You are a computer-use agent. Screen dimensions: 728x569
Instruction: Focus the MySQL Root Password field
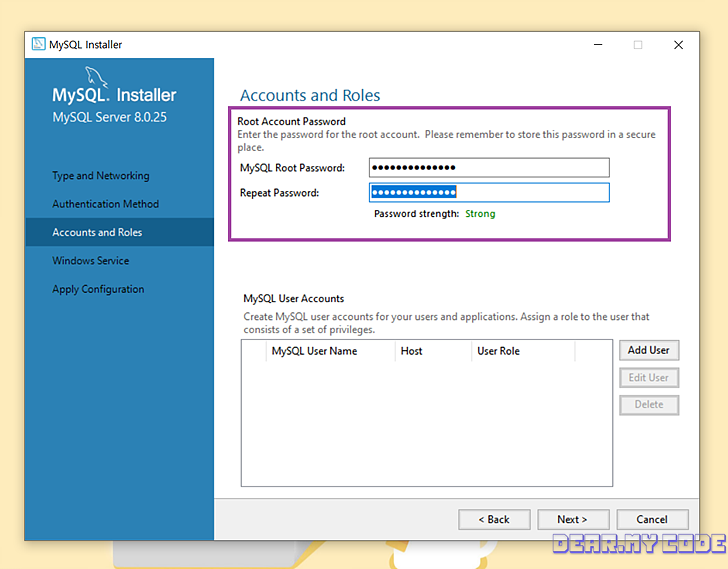tap(489, 168)
